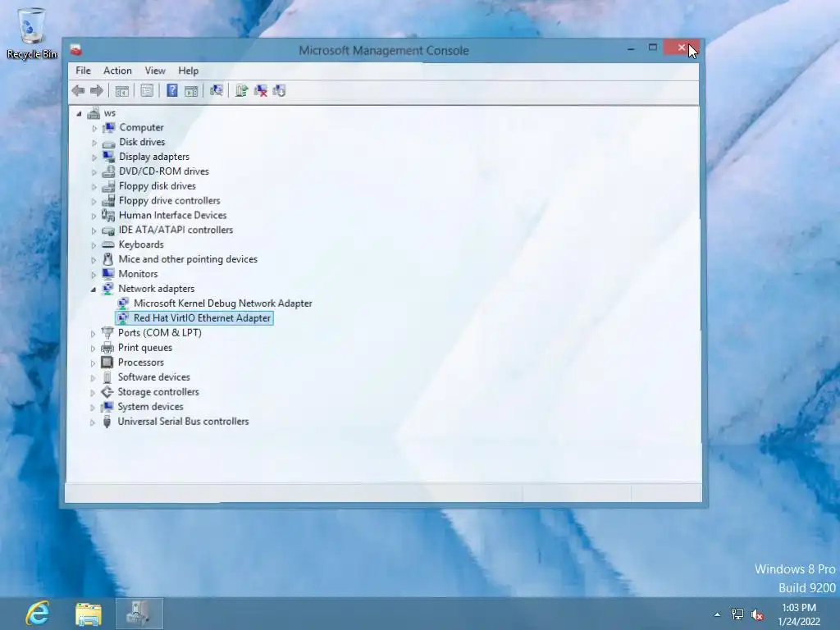Expand the Ports (COM & LPT) node
840x630 pixels.
click(x=94, y=333)
